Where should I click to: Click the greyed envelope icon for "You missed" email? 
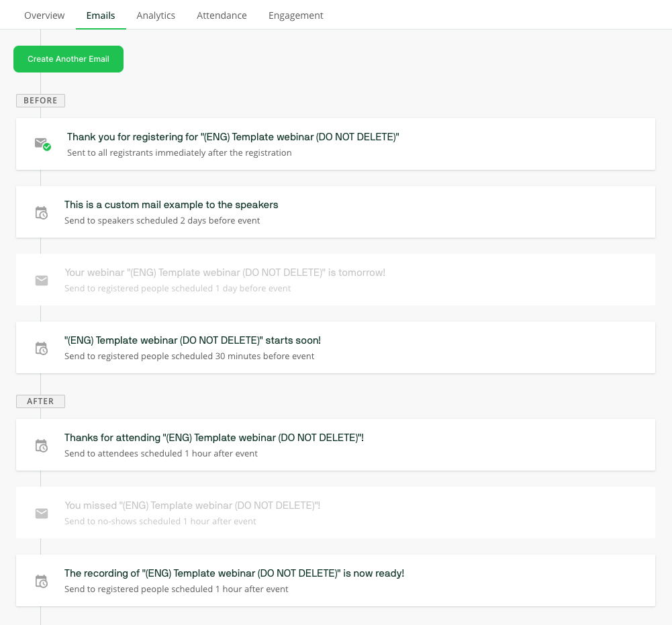coord(42,513)
